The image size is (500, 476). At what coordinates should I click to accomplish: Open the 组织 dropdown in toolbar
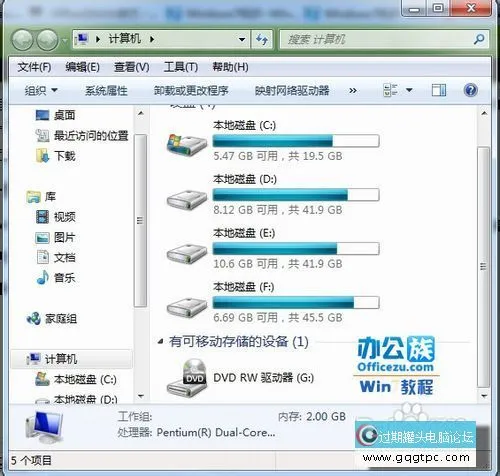41,90
